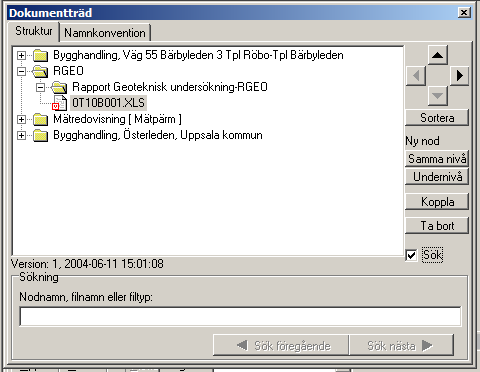The image size is (480, 372).
Task: Collapse the RGEO tree node
Action: 21,71
